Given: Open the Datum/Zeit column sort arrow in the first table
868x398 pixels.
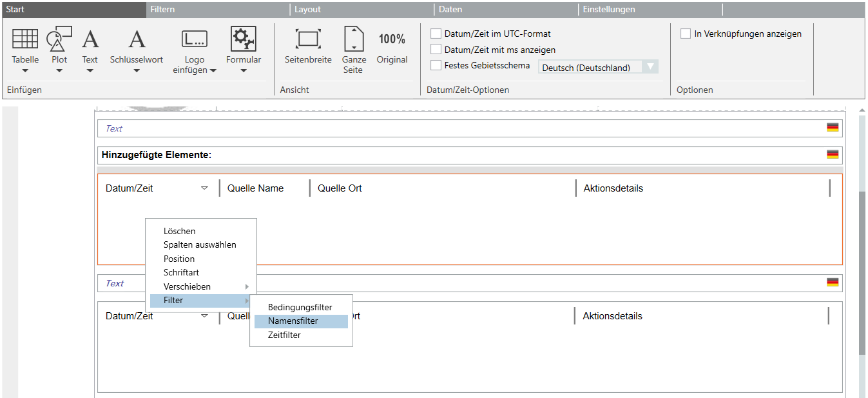Looking at the screenshot, I should [x=204, y=188].
